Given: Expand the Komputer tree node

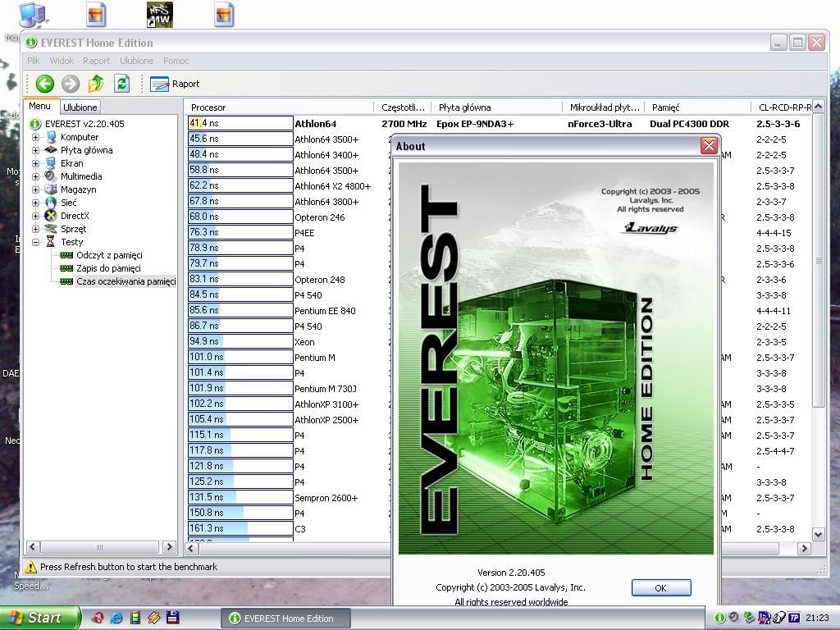Looking at the screenshot, I should [x=36, y=138].
